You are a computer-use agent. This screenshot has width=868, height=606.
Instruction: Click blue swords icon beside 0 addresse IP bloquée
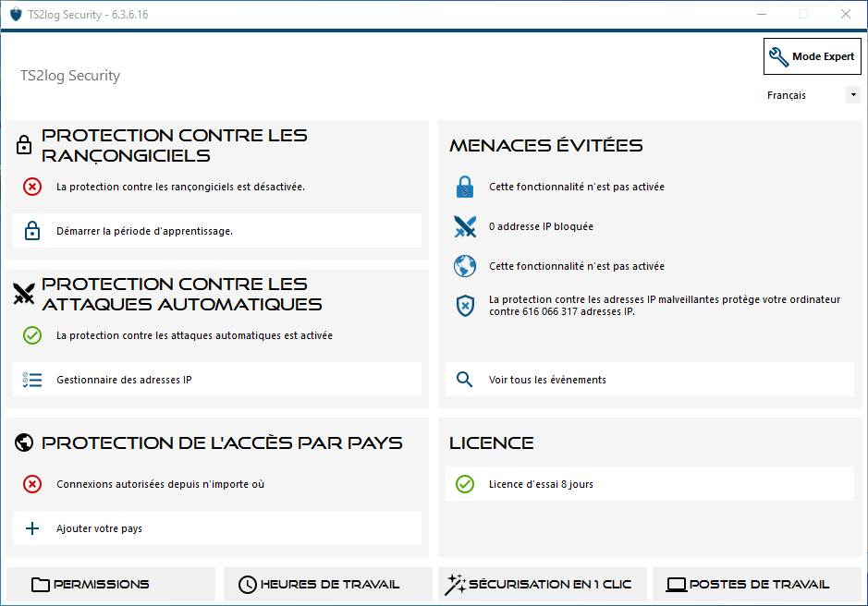[x=465, y=226]
